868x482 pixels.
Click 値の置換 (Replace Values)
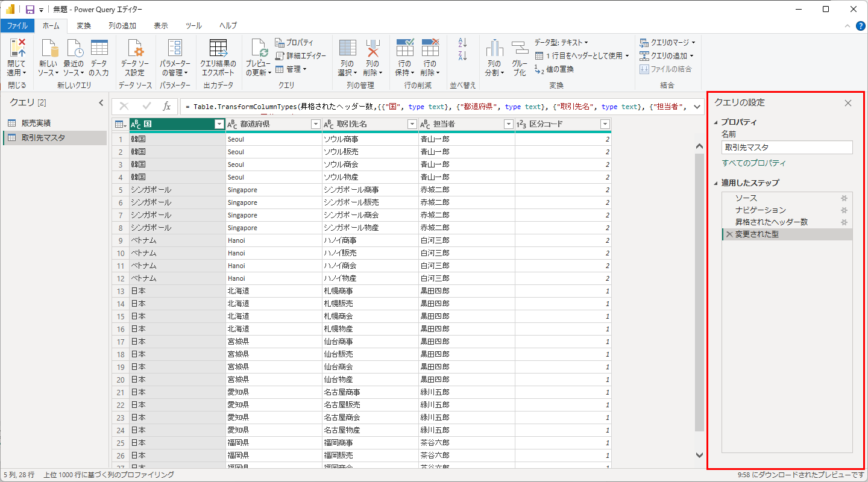tap(554, 69)
